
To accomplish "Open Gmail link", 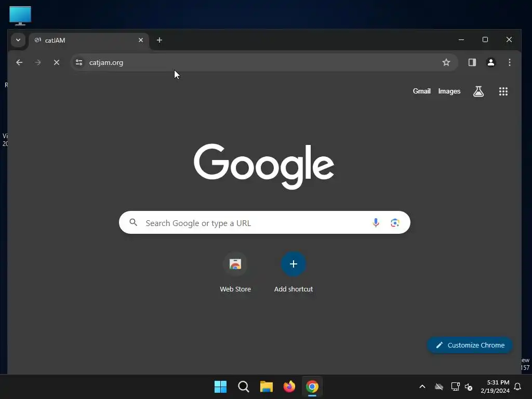I will [422, 91].
